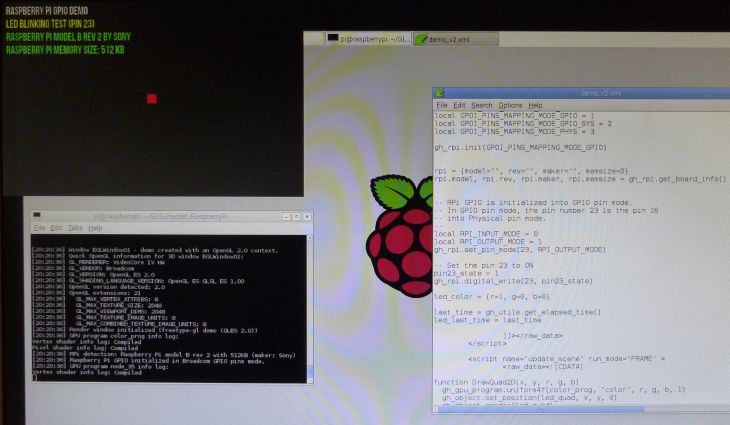The image size is (730, 425).
Task: Click the 'gh_rpi.set_pin_mode(23, RPI_OUTPUT_MODE)' line
Action: (x=520, y=250)
